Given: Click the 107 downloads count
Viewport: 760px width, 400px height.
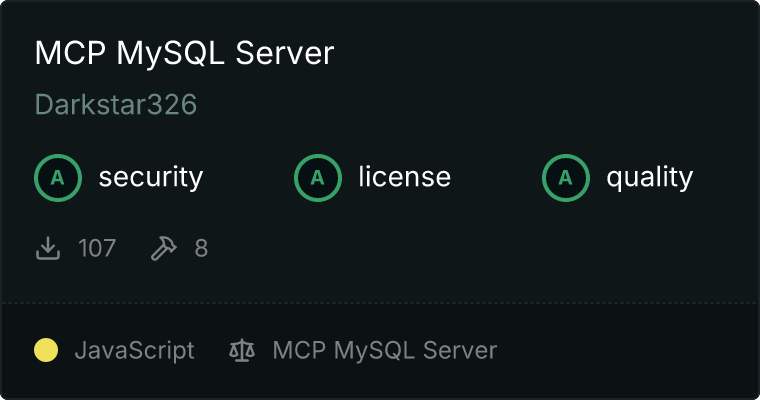Looking at the screenshot, I should coord(97,248).
